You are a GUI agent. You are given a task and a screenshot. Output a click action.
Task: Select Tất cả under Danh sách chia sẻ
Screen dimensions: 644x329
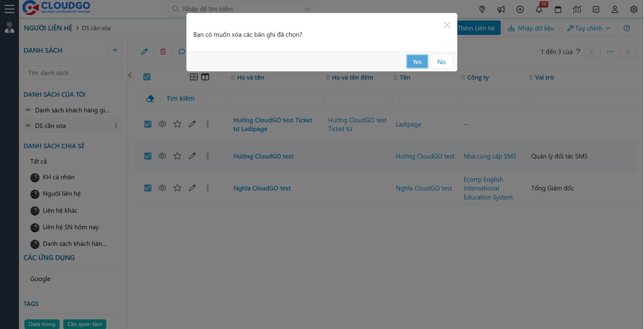(x=38, y=161)
